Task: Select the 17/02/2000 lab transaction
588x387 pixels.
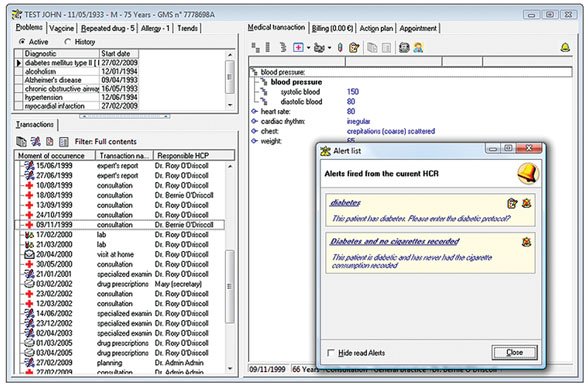Action: tap(120, 235)
